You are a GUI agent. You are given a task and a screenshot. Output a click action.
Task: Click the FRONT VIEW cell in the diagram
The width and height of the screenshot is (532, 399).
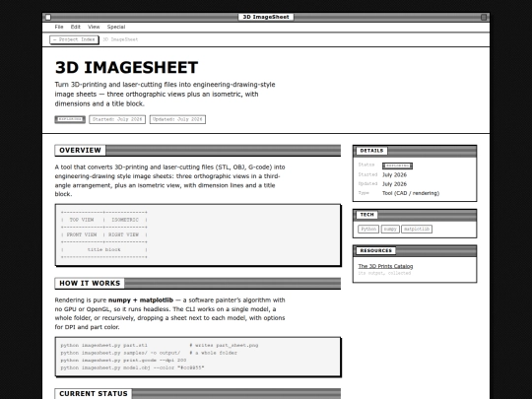[82, 234]
